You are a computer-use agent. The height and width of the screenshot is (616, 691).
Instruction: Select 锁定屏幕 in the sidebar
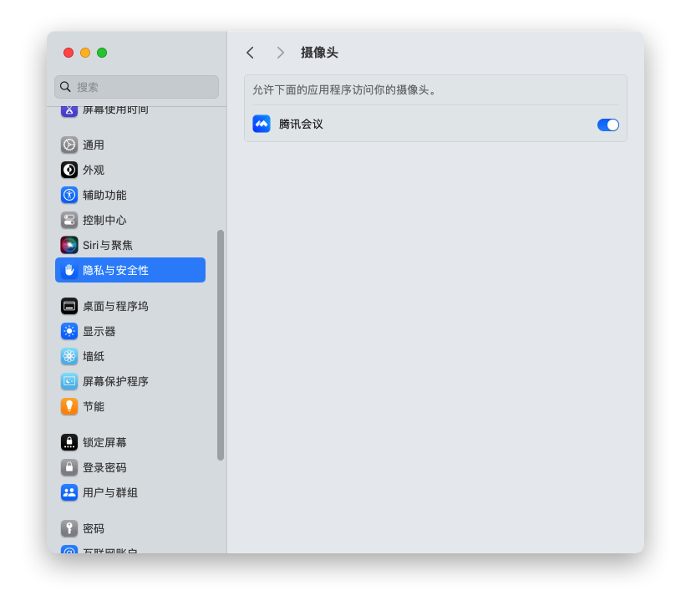point(104,442)
